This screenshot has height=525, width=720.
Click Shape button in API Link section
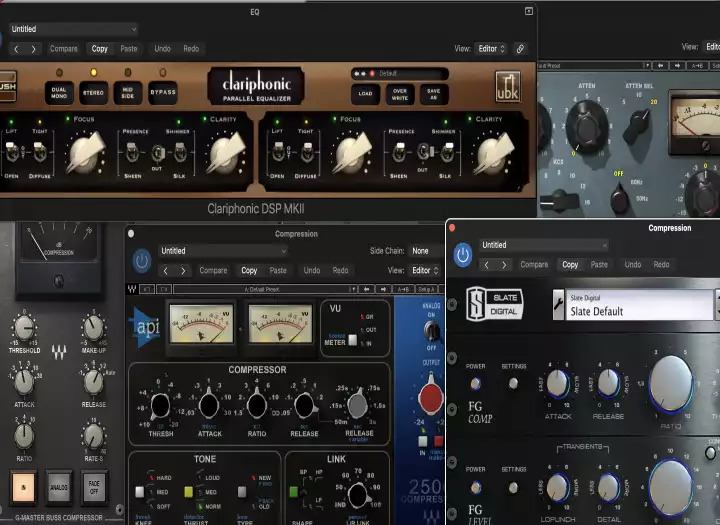[294, 492]
